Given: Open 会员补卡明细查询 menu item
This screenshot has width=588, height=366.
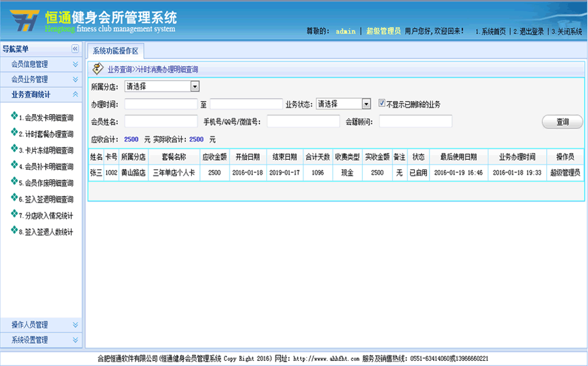Looking at the screenshot, I should point(46,167).
